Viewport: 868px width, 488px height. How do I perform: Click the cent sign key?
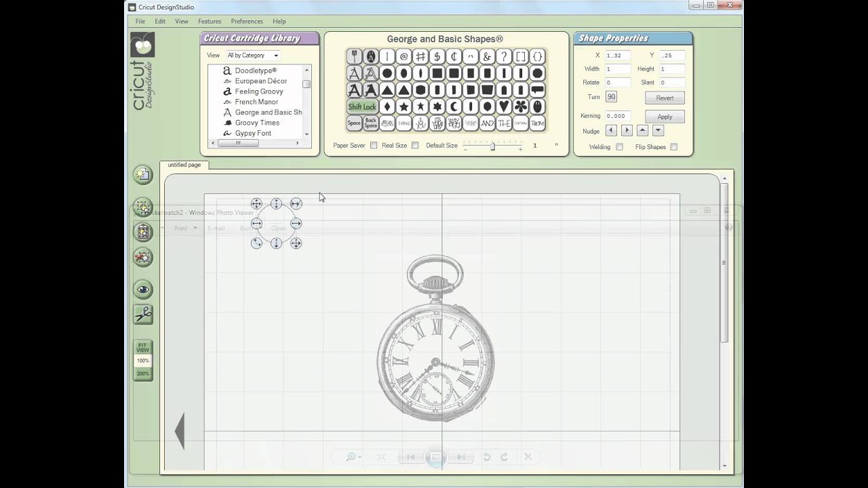pyautogui.click(x=454, y=56)
